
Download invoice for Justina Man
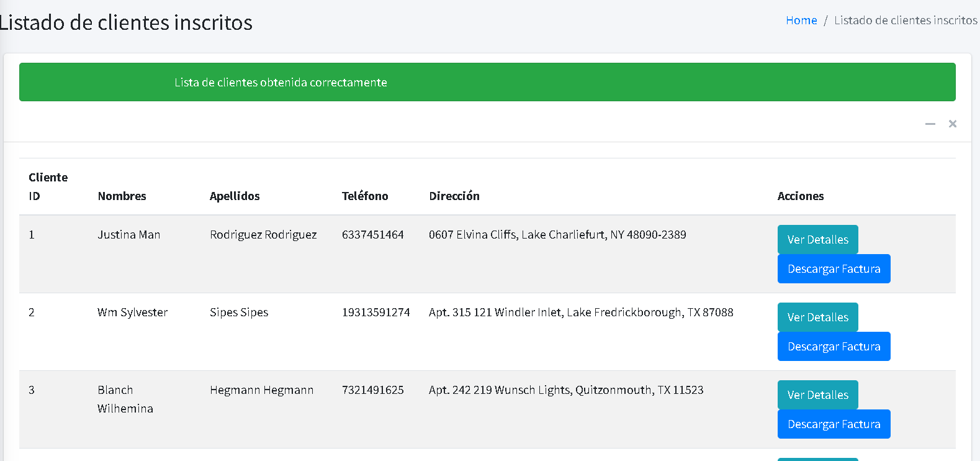pos(834,268)
